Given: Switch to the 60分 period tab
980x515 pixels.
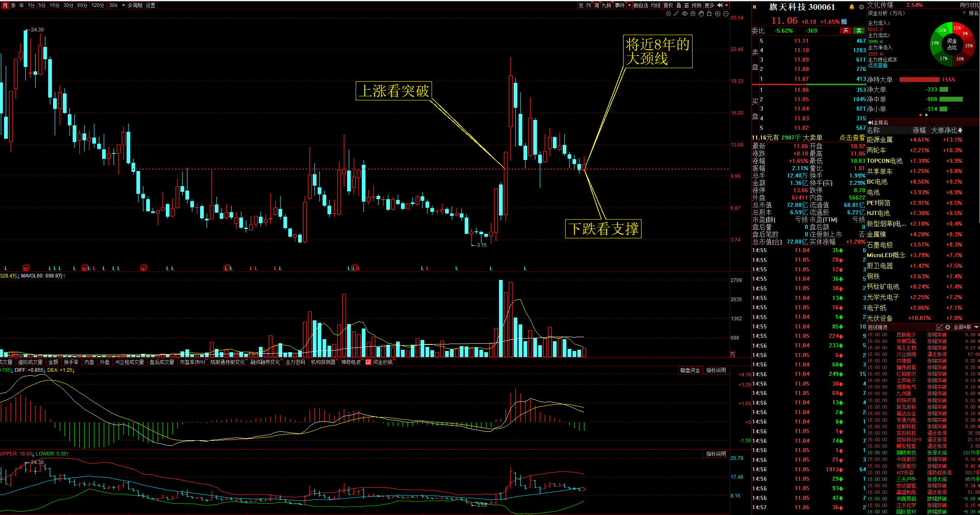Looking at the screenshot, I should pos(82,5).
